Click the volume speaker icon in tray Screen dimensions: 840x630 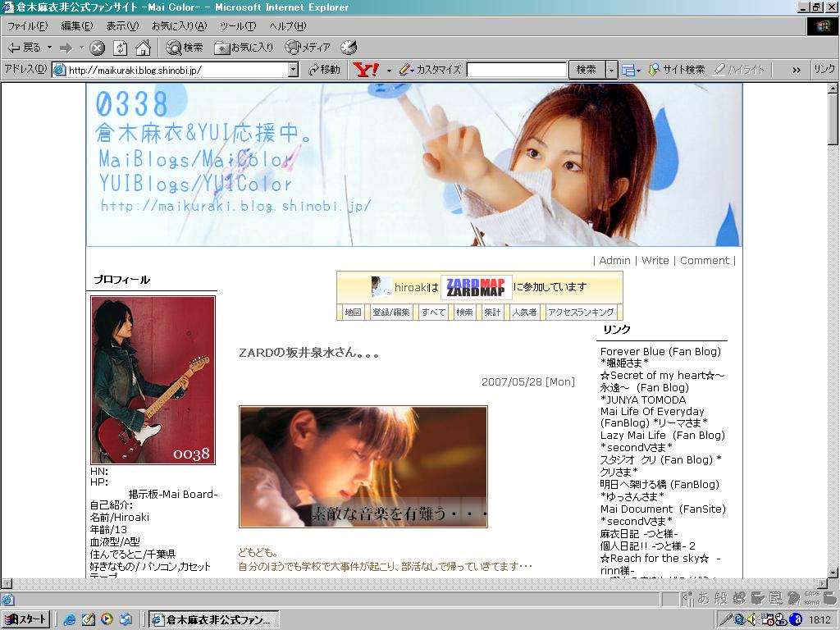click(x=751, y=620)
